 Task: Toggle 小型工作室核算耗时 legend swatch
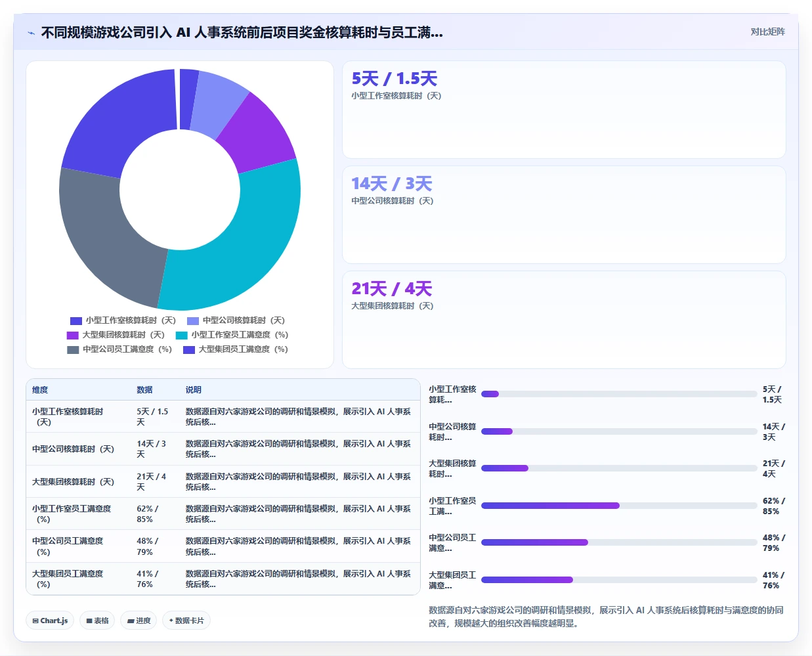[76, 320]
